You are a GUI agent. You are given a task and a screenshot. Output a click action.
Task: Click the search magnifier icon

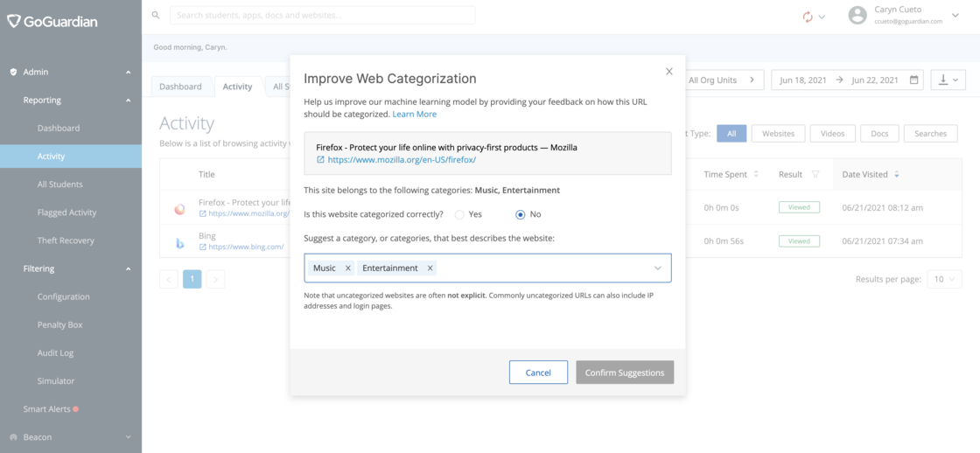(x=156, y=14)
